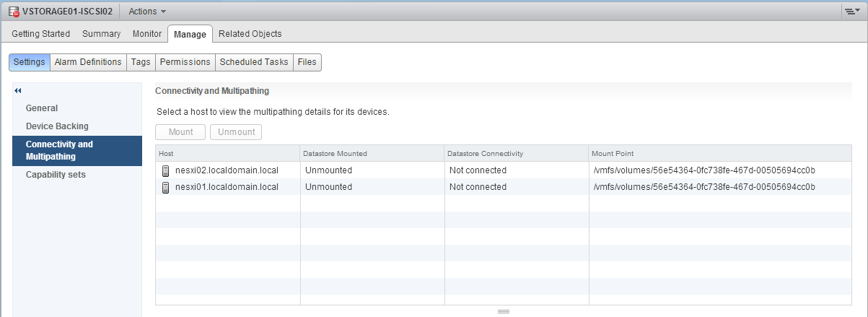Go to the Monitor tab
The image size is (868, 317).
pos(147,34)
